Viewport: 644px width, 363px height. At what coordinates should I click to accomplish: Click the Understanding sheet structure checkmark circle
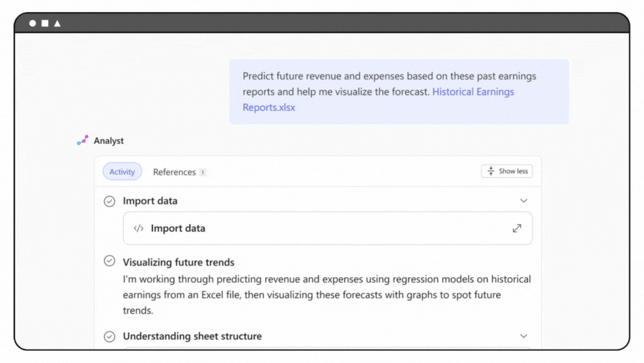109,337
